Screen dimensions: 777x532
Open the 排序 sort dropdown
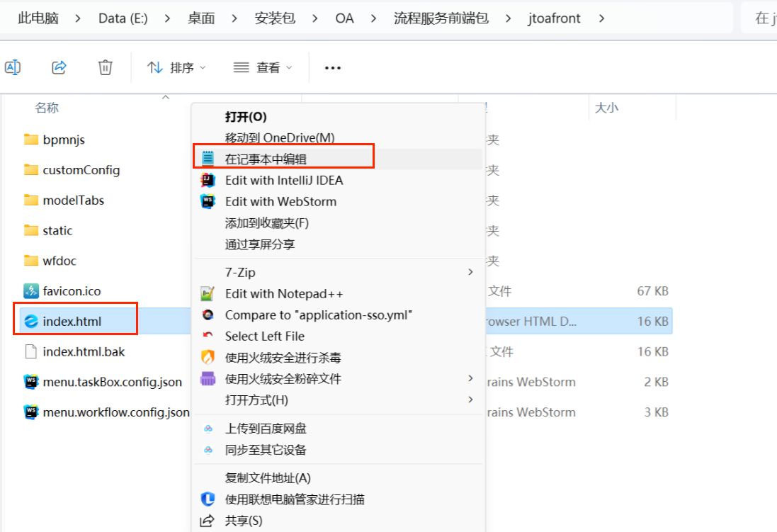tap(177, 68)
